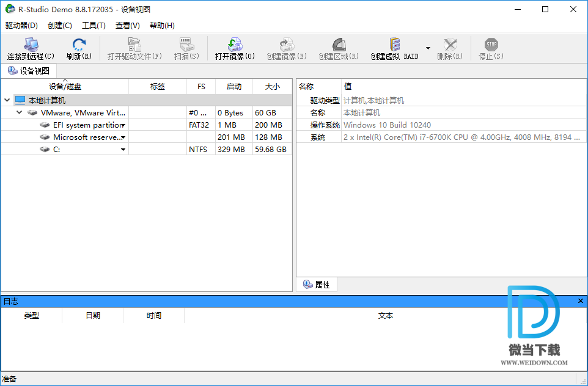Click the Intel Core i7-6700K CPU value
The image size is (588, 386).
(462, 137)
